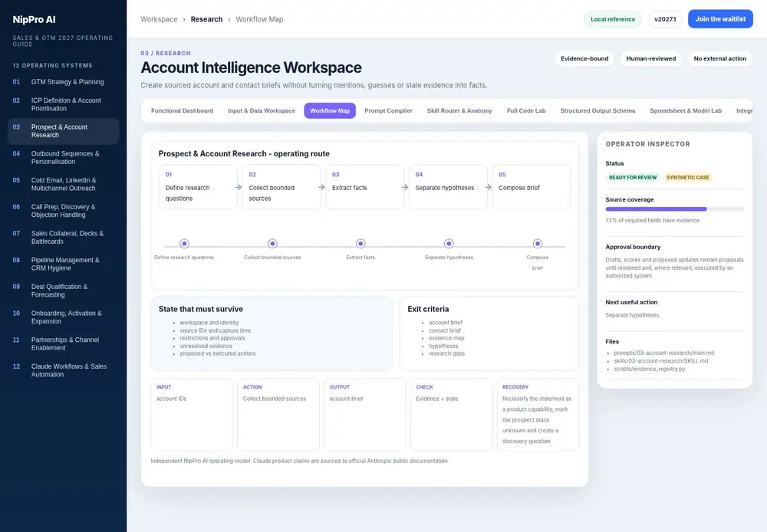Screen dimensions: 767x532
Task: Open Skill Router & Anatomy tab
Action: tap(459, 111)
